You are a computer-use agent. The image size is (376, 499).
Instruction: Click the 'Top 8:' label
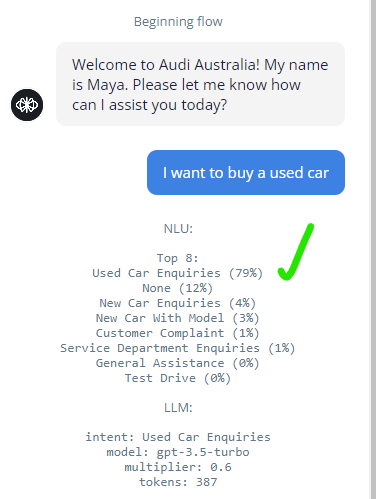coord(178,258)
